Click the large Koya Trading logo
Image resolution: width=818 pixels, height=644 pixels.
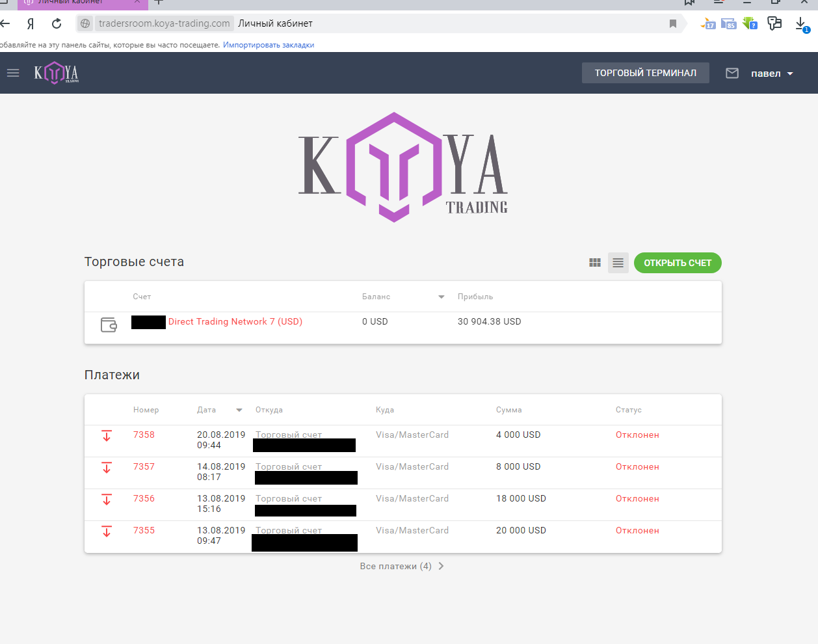coord(403,167)
